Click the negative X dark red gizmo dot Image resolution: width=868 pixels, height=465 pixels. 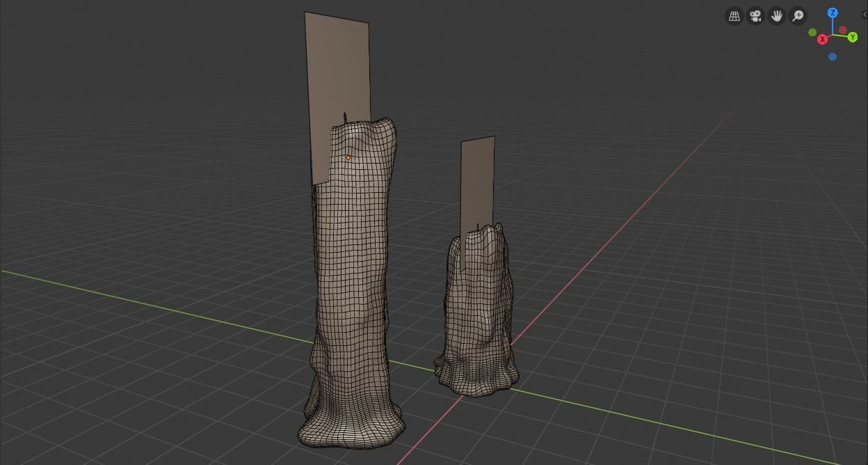[843, 30]
